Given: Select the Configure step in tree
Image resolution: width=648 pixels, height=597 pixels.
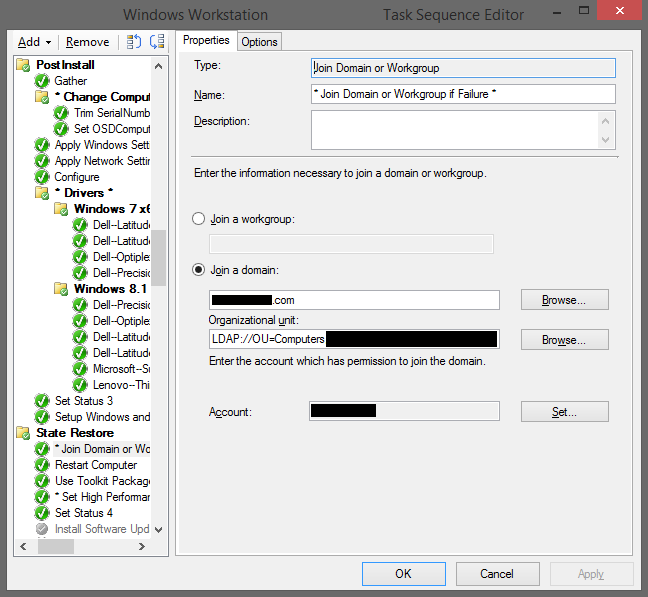Looking at the screenshot, I should pyautogui.click(x=77, y=177).
